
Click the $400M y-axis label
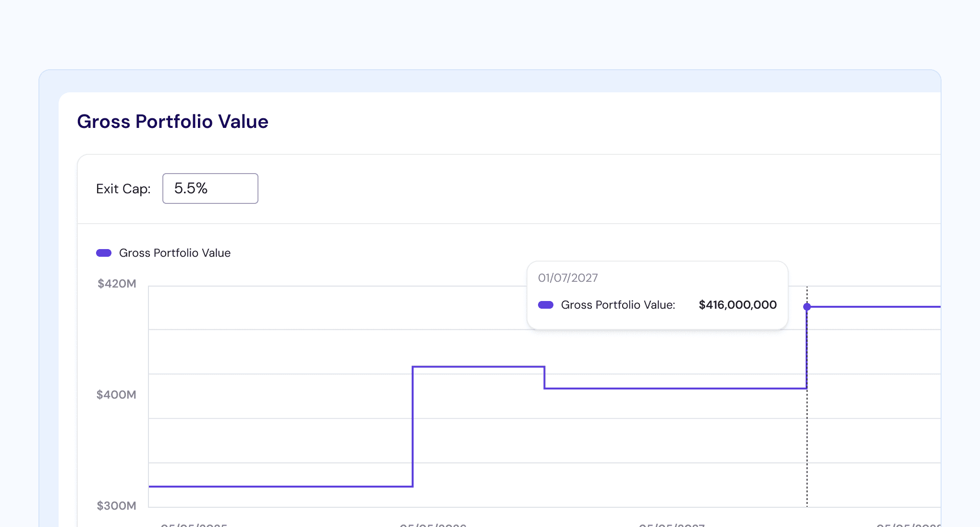click(x=116, y=395)
